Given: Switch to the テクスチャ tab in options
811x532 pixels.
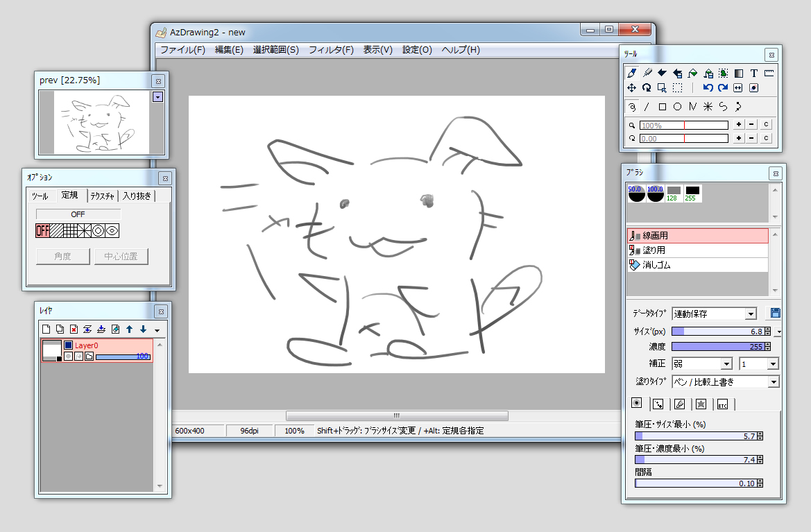Looking at the screenshot, I should pos(103,195).
